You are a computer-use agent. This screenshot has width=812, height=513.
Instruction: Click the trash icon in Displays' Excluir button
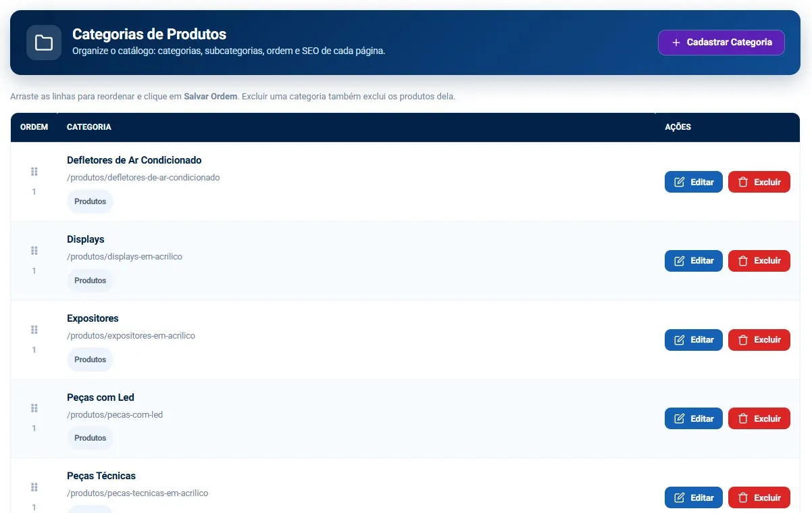click(x=743, y=261)
